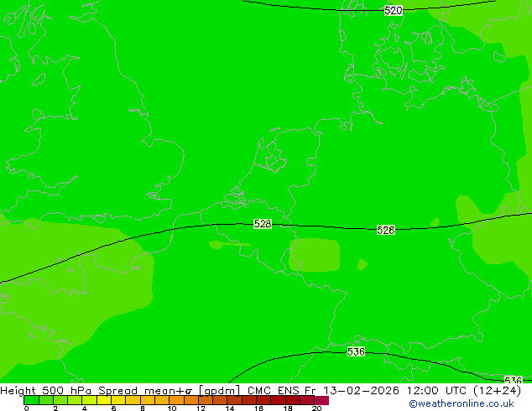Pick the legend swatch for values 8 to 9
532x411 pixels.
click(x=148, y=400)
